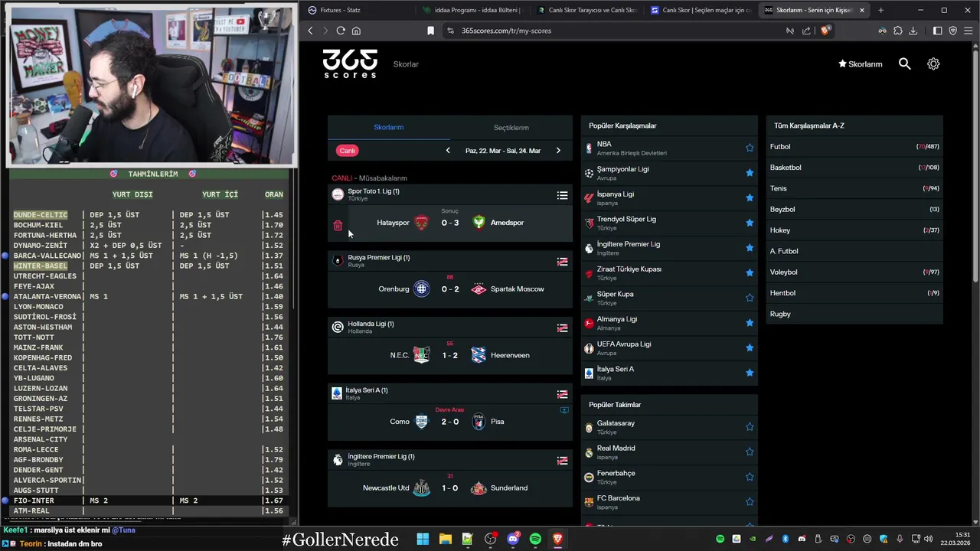
Task: Open Windows Start menu
Action: [423, 539]
